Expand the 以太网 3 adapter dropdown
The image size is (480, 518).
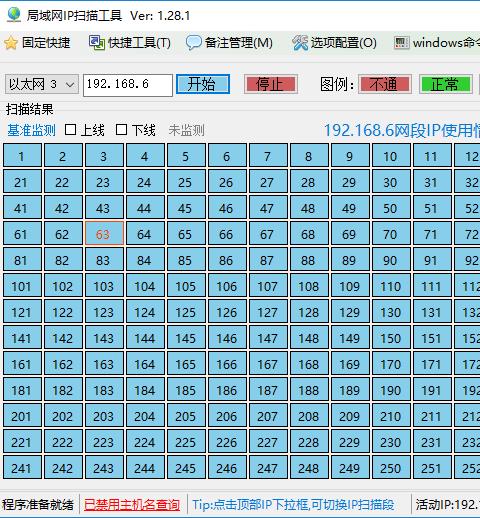(x=42, y=84)
